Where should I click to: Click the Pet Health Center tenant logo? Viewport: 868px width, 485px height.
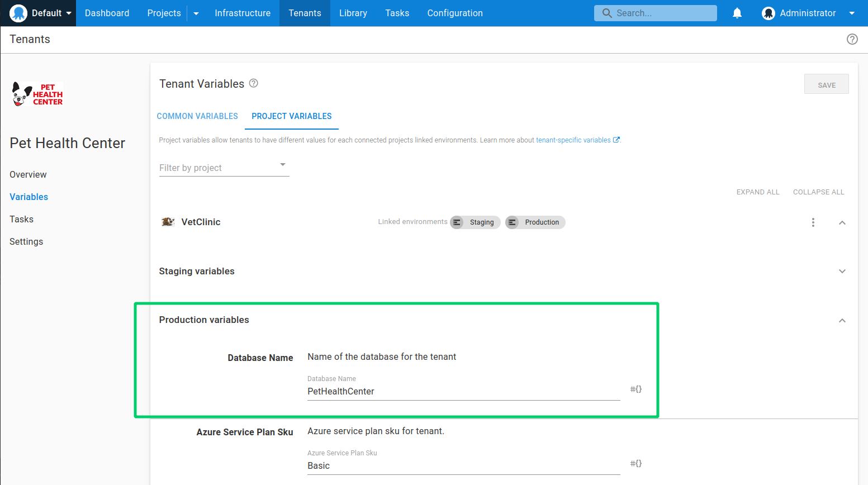(36, 93)
